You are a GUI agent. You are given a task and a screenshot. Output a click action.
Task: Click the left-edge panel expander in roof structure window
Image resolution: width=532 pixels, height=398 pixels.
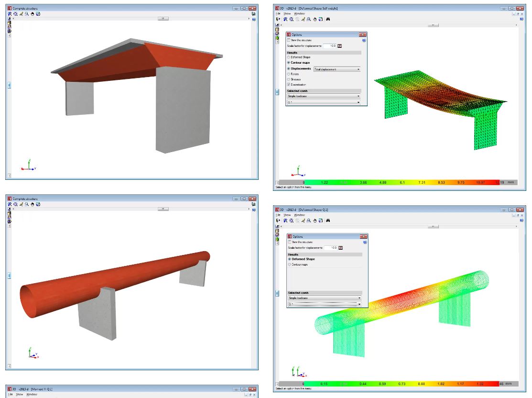coord(9,85)
